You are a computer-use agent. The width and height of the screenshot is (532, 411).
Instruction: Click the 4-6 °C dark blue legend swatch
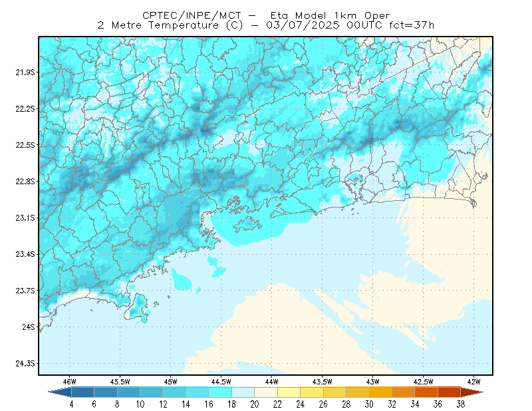(82, 392)
